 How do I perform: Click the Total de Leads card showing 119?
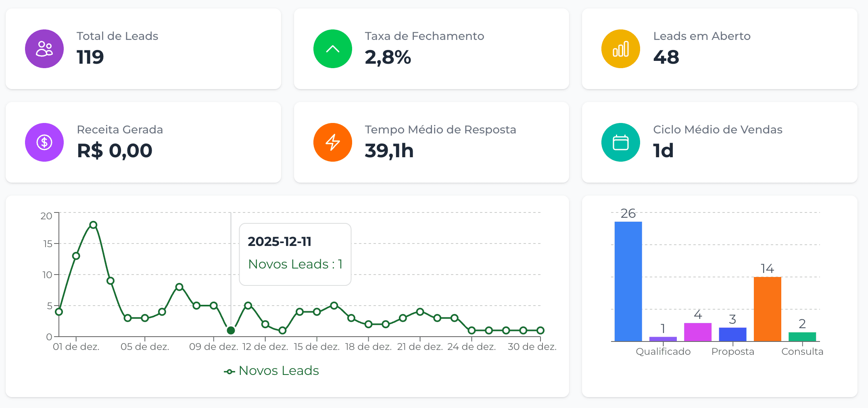coord(143,48)
